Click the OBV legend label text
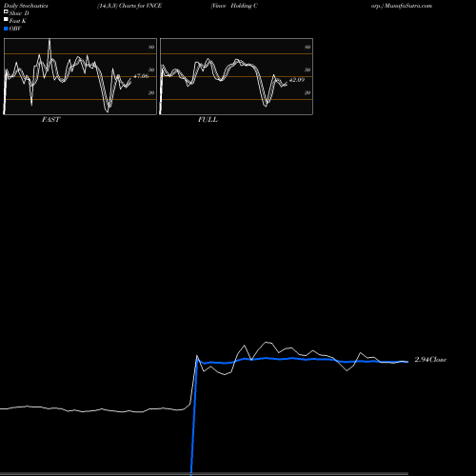476x476 pixels. [15, 29]
